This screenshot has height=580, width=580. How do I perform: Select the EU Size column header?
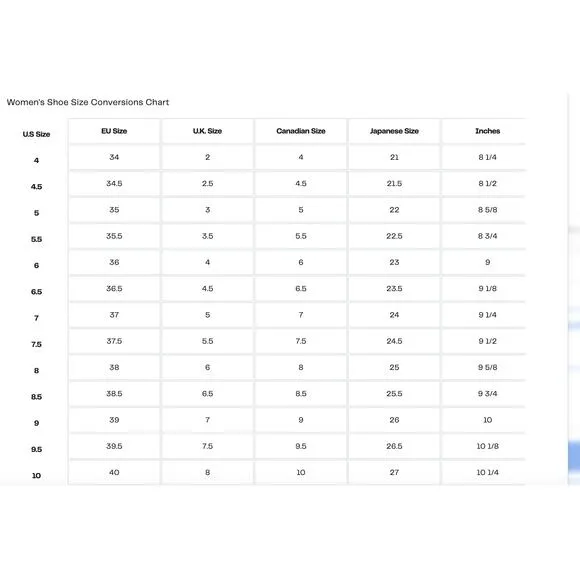(114, 131)
